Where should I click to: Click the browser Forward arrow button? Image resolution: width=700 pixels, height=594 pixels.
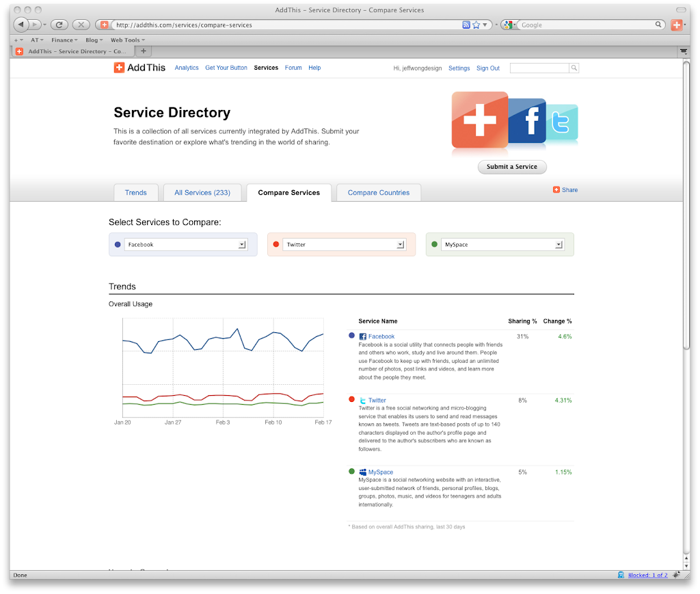coord(34,25)
